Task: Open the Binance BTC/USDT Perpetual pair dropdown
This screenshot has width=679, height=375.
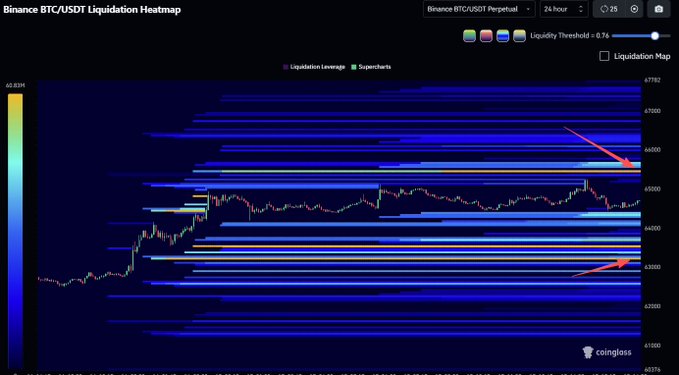Action: [x=479, y=9]
